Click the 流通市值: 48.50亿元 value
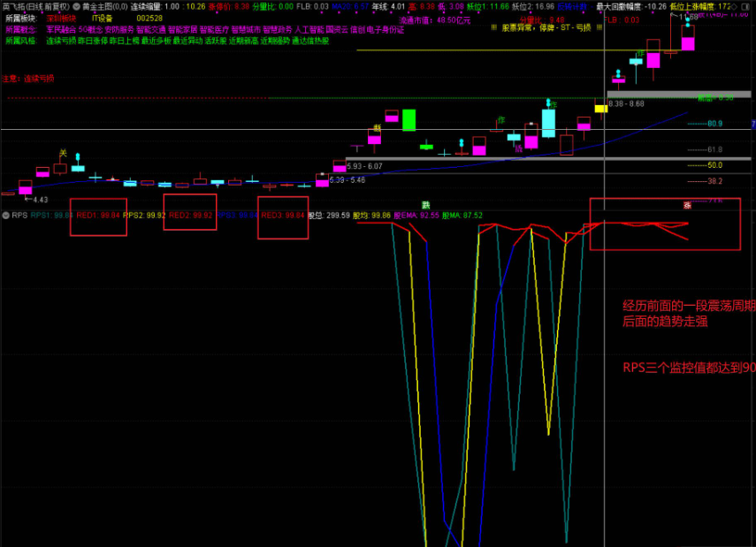756x547 pixels. tap(435, 20)
